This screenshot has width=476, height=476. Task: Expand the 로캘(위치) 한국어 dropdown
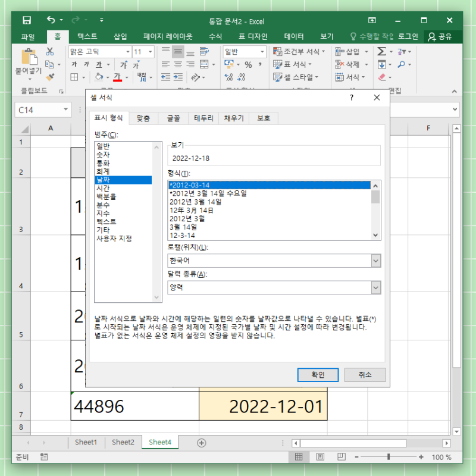(376, 261)
